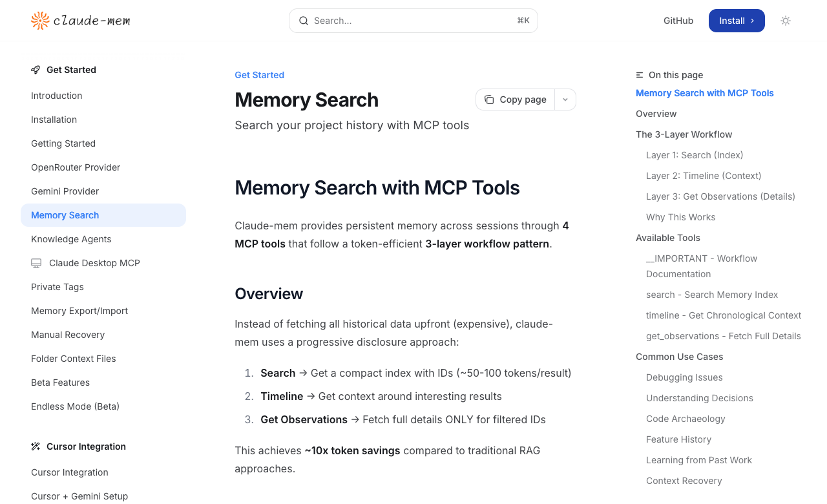Image resolution: width=827 pixels, height=504 pixels.
Task: Toggle the light/dark theme sun icon
Action: (x=786, y=21)
